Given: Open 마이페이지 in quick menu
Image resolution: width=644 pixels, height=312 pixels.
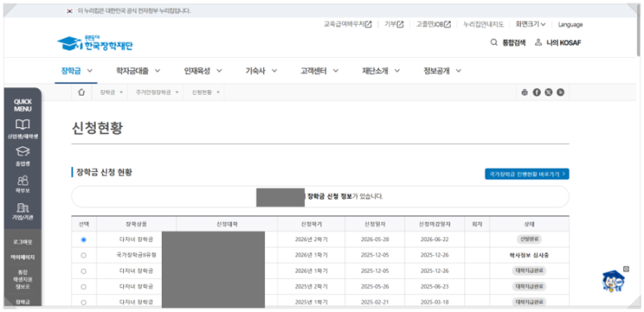Looking at the screenshot, I should click(x=23, y=257).
